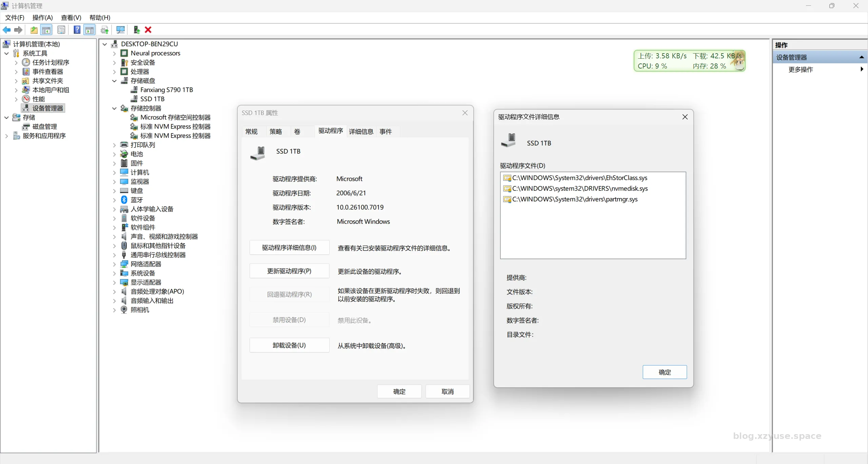Click the 更新驱动程序(P) button
Viewport: 868px width, 464px height.
289,271
